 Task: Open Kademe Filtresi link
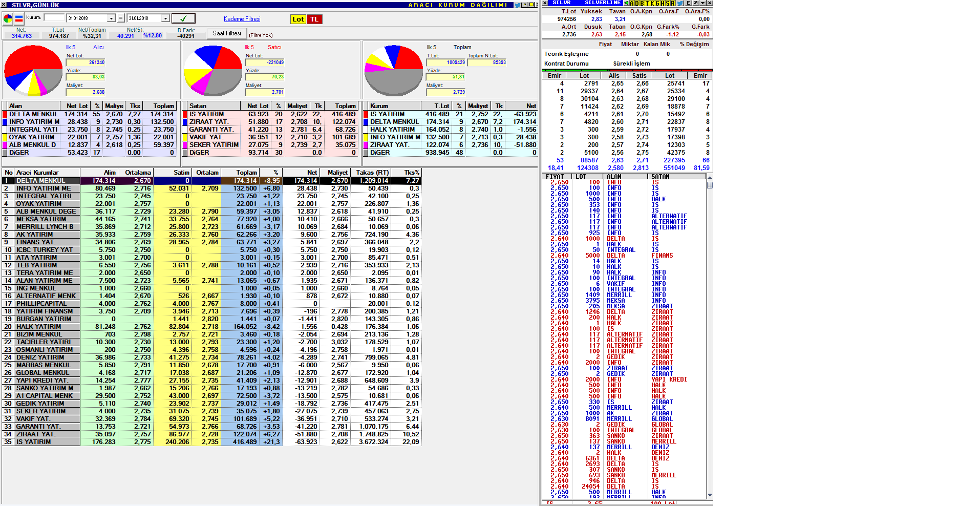click(x=242, y=19)
